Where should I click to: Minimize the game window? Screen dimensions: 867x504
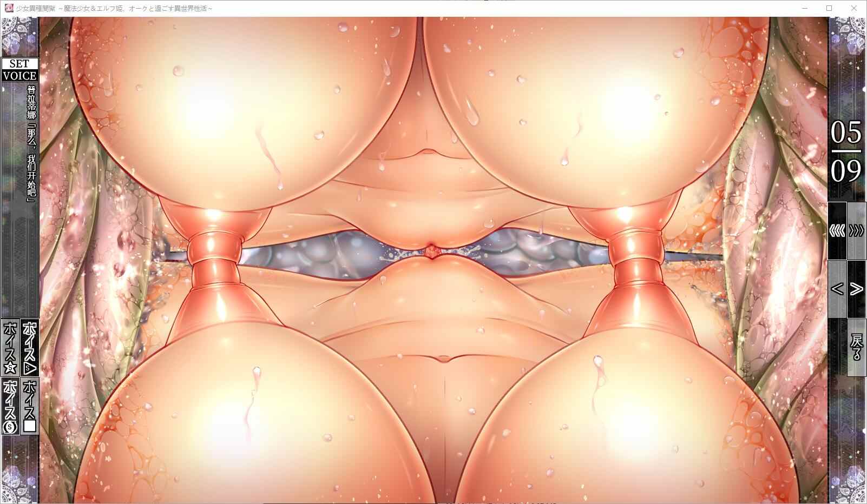(804, 8)
